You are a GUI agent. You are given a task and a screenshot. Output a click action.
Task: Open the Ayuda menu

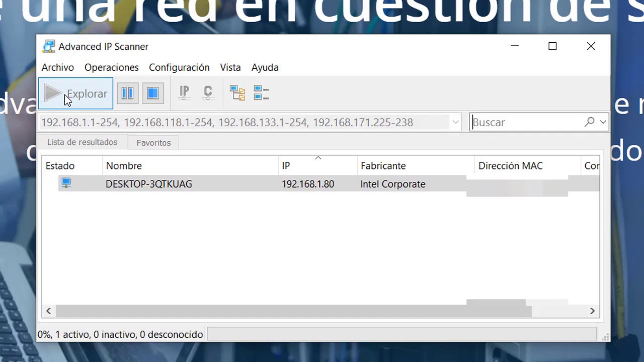point(265,67)
